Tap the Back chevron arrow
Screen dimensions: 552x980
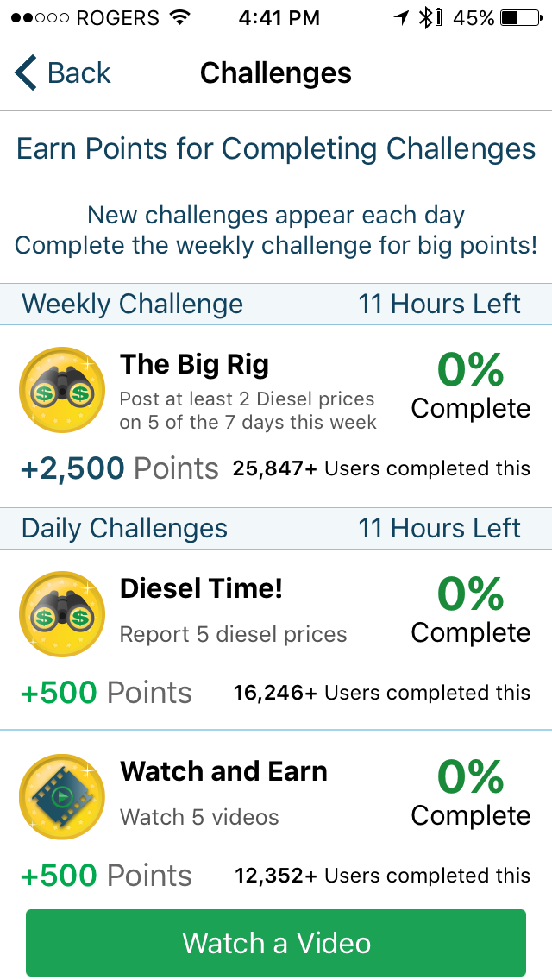point(26,73)
